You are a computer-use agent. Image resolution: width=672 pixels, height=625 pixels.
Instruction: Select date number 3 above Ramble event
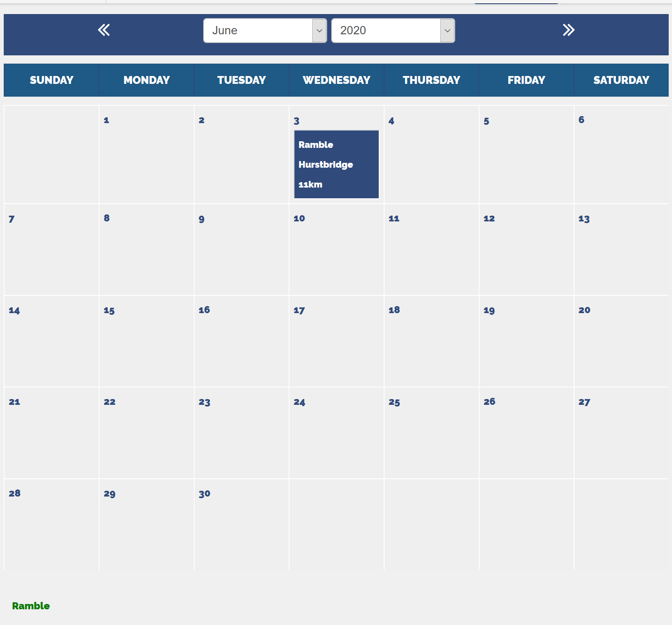[x=297, y=121]
